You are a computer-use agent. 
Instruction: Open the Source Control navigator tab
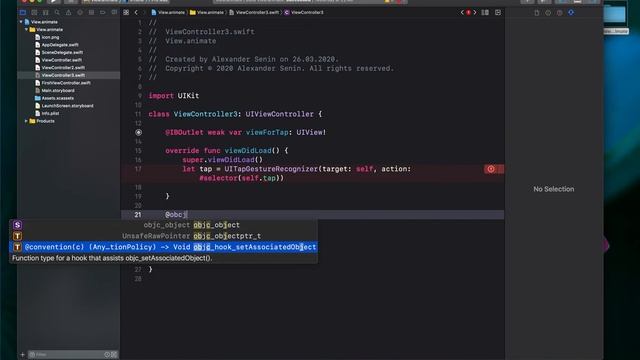(34, 13)
